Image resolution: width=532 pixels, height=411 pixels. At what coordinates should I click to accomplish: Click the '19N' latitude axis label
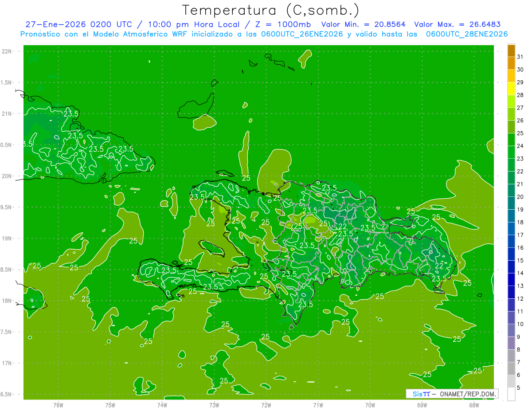point(7,239)
